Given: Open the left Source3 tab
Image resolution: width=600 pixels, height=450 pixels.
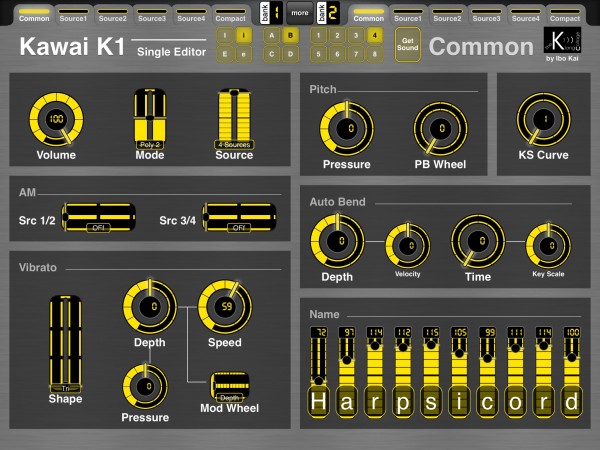Looking at the screenshot, I should tap(152, 15).
